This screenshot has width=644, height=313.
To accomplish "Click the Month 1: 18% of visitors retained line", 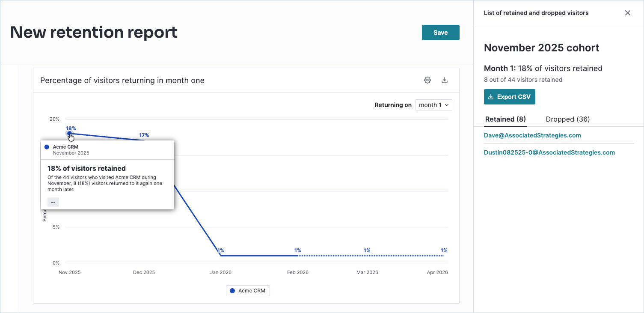I will click(x=543, y=69).
